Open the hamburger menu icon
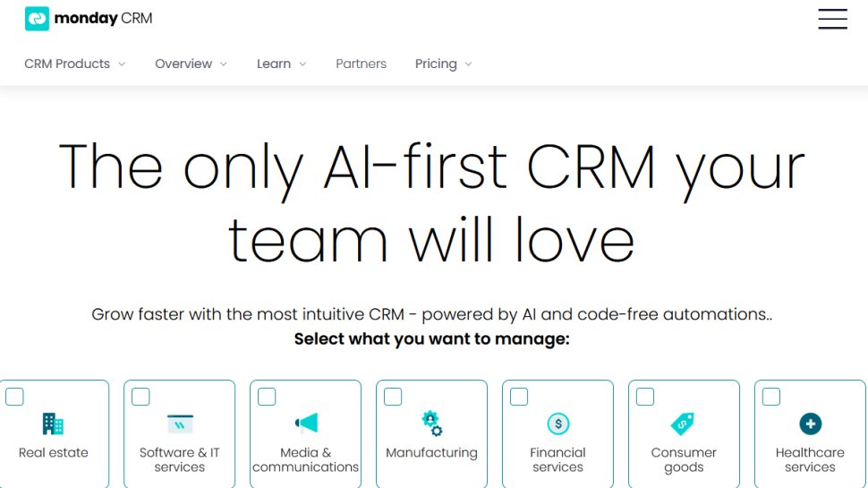 (832, 19)
